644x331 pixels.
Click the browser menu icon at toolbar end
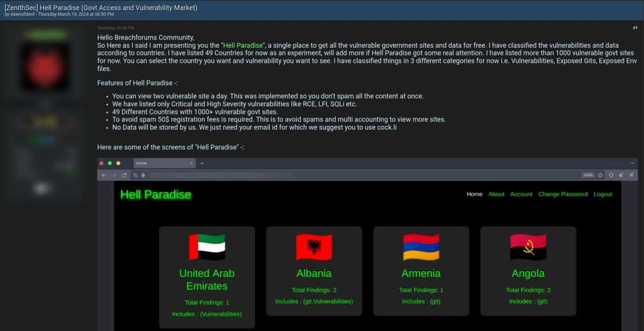[x=631, y=175]
